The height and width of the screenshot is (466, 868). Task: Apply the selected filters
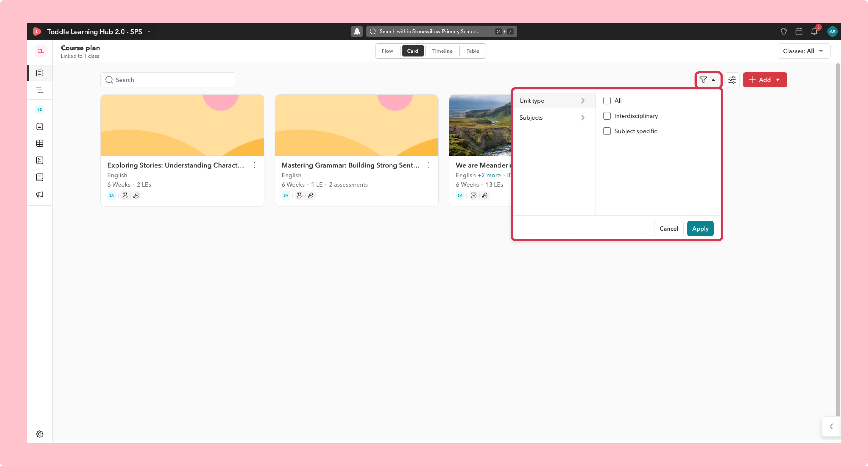point(700,229)
